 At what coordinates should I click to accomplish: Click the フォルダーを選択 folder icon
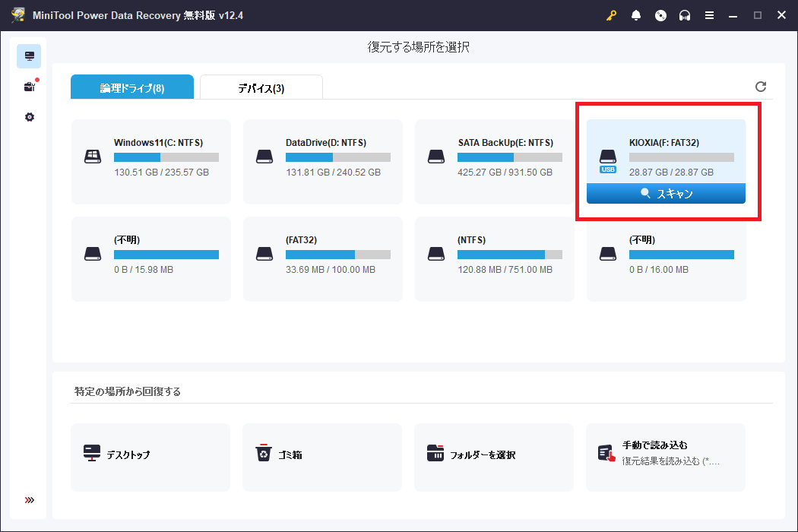(x=435, y=453)
